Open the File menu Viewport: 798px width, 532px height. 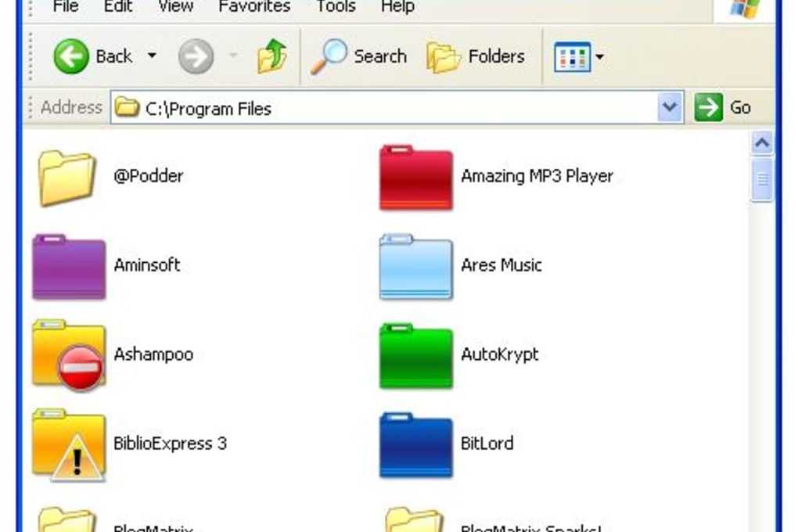click(66, 6)
